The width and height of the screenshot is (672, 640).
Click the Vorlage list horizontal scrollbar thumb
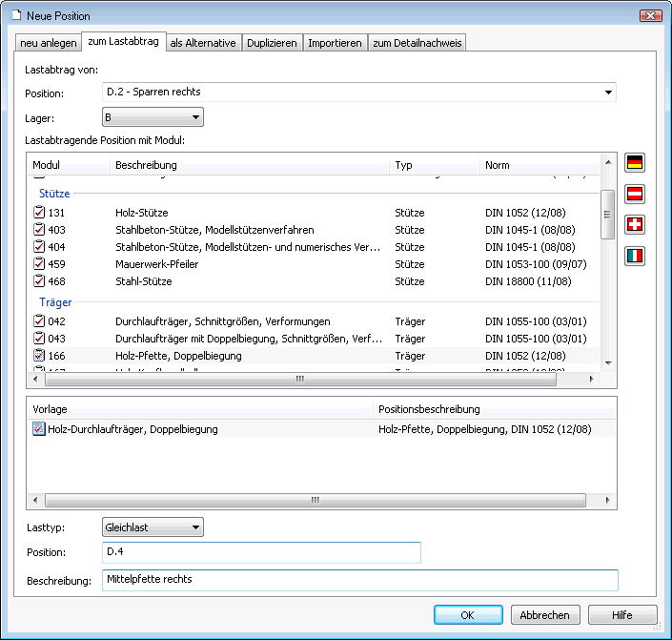click(x=316, y=500)
